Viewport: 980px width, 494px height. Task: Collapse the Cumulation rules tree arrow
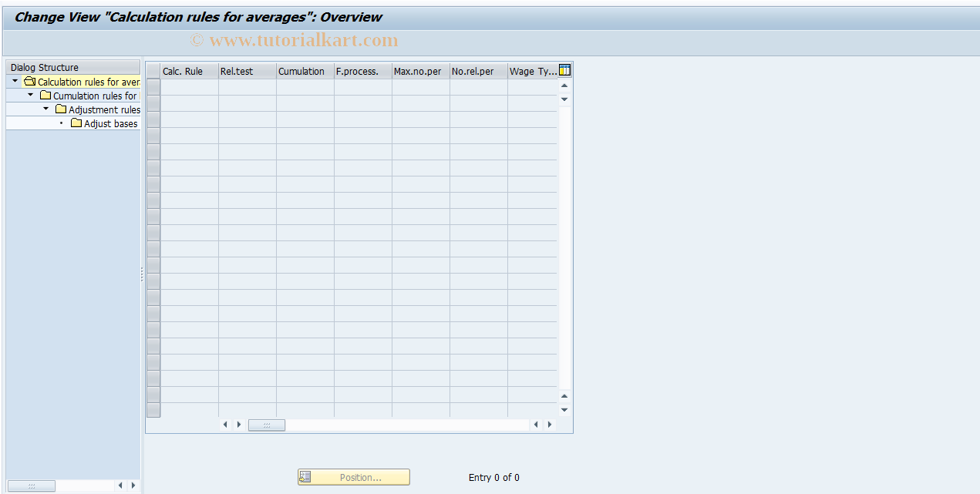(30, 95)
